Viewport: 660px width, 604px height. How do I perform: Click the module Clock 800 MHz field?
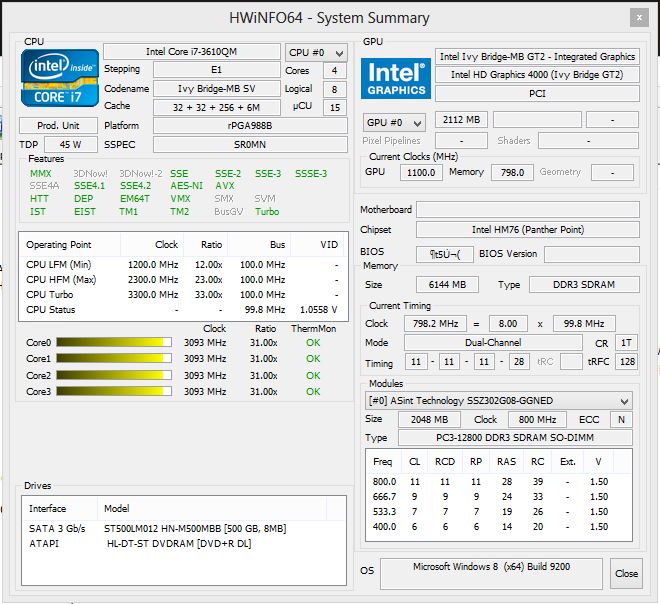[x=538, y=420]
